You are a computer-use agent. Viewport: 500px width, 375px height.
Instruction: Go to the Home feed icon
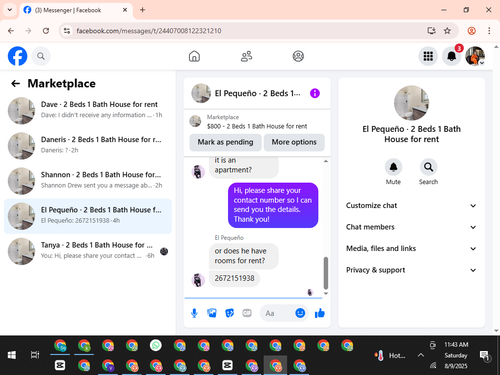(x=194, y=56)
